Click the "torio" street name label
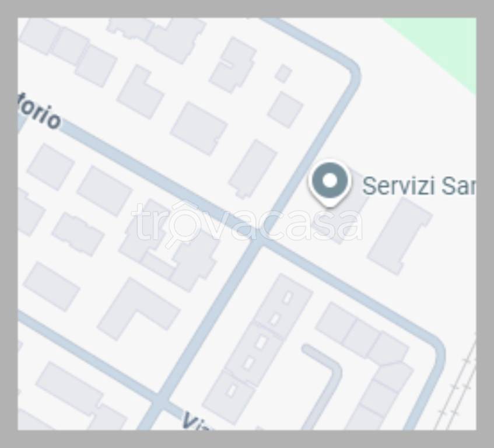 tap(38, 113)
